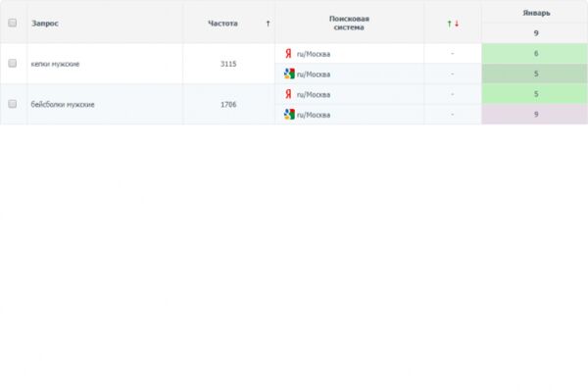Image resolution: width=588 pixels, height=392 pixels.
Task: Click Yandex ru/Москва text for 'кепки мужские'
Action: coord(314,54)
